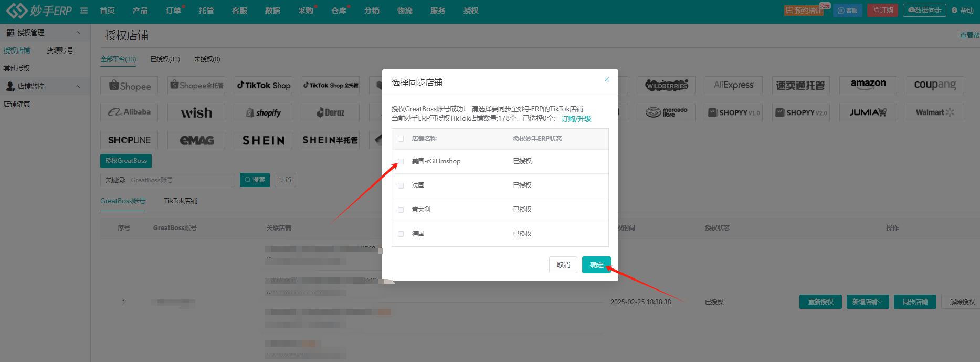Click the 同步店铺 button
This screenshot has width=980, height=362.
[915, 302]
